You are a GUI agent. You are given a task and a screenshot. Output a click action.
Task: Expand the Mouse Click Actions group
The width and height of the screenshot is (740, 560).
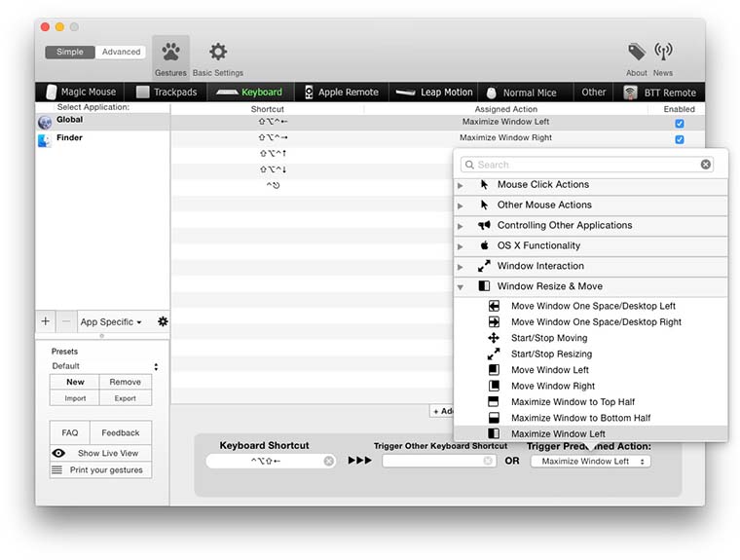click(x=461, y=186)
